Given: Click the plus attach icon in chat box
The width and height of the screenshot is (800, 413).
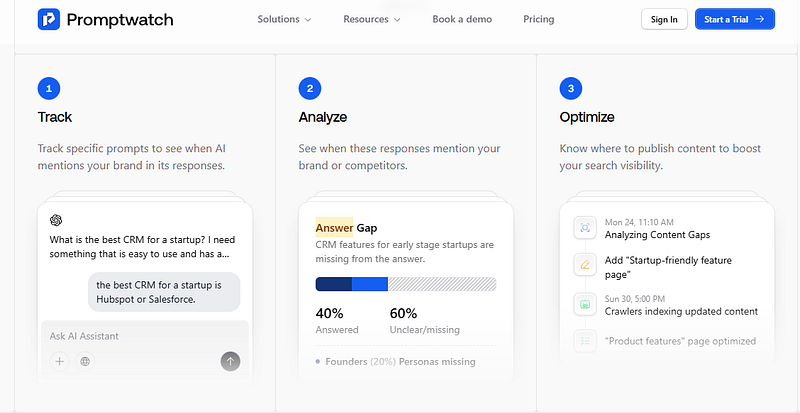Looking at the screenshot, I should (60, 361).
